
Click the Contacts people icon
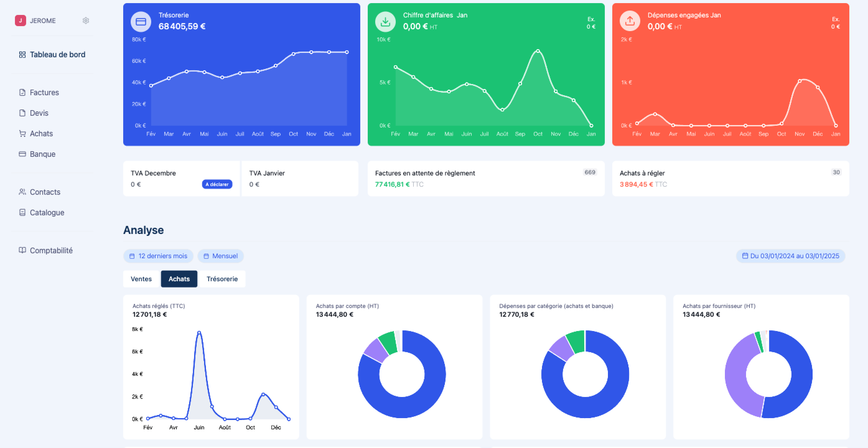pos(22,192)
